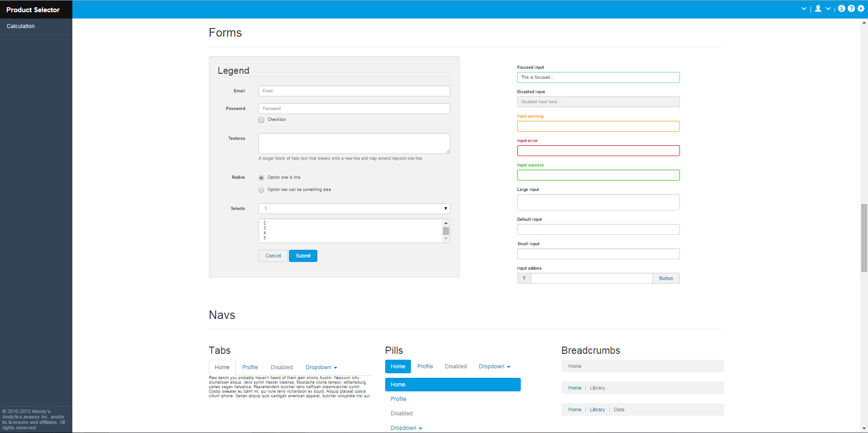
Task: Click the help question mark icon
Action: 851,9
